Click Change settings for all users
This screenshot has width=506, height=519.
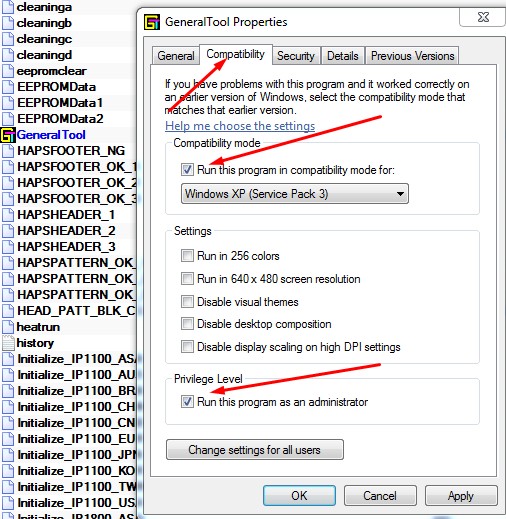255,450
